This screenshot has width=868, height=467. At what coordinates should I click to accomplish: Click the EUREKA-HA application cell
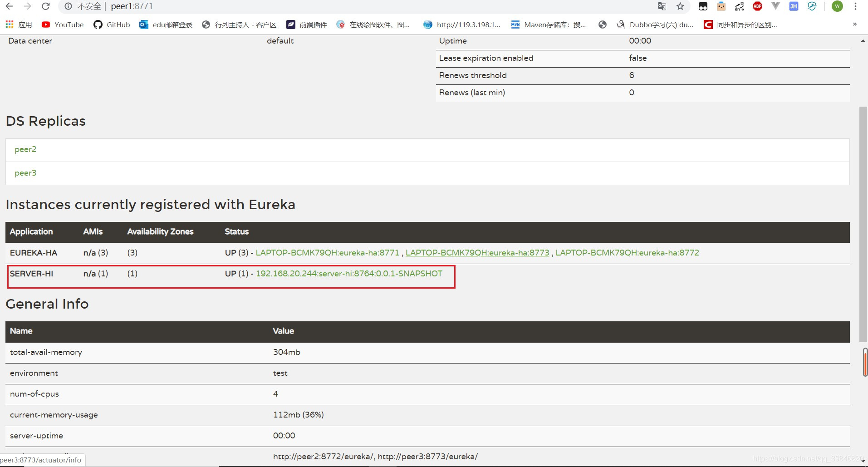pos(34,253)
